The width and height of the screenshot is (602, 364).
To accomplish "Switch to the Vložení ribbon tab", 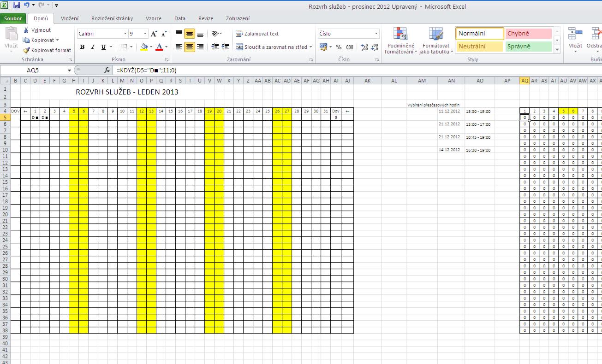I will [x=70, y=18].
